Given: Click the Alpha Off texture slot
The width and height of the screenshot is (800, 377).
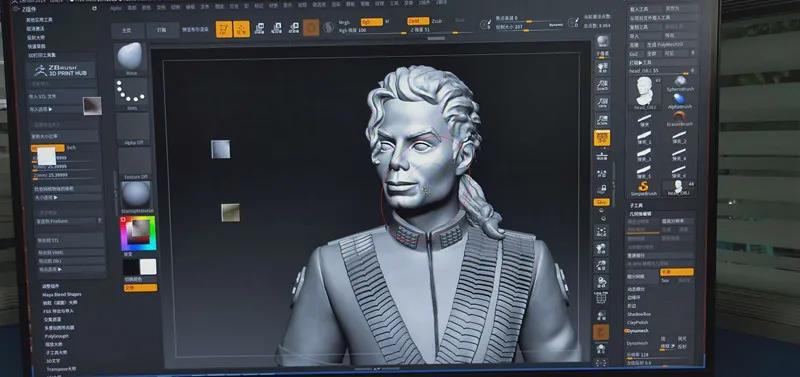Looking at the screenshot, I should [x=133, y=130].
